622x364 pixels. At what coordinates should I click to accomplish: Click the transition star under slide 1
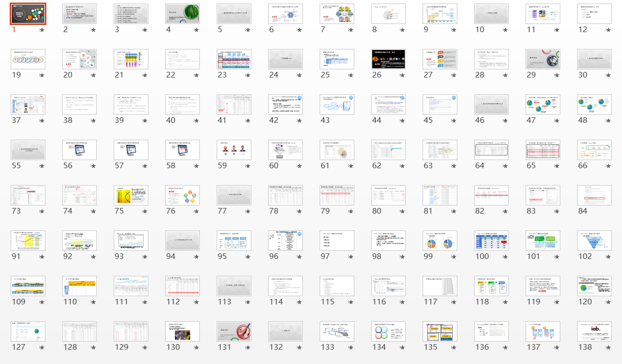point(42,30)
